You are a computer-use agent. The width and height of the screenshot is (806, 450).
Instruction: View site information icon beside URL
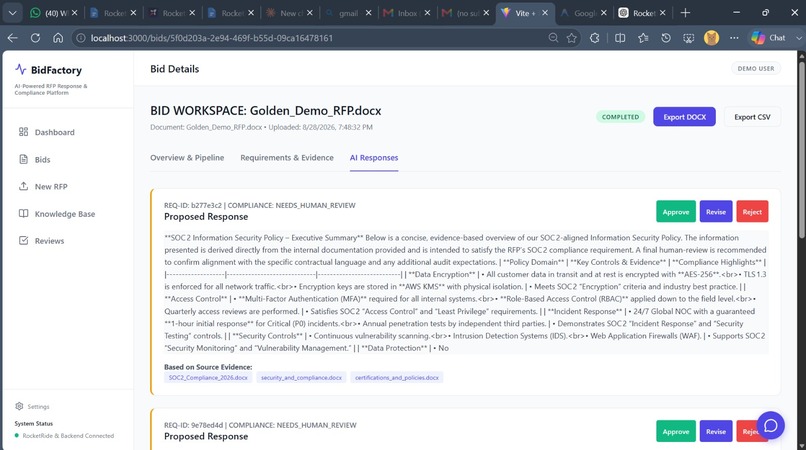(81, 38)
